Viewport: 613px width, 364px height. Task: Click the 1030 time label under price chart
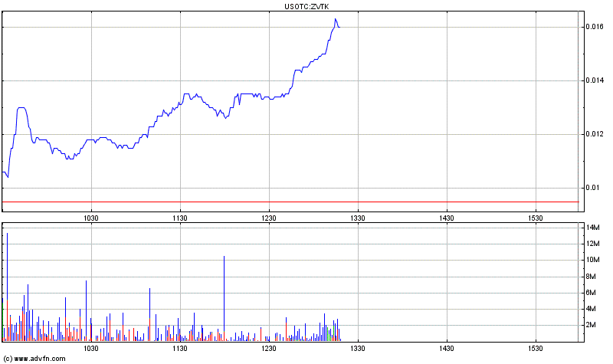[91, 218]
